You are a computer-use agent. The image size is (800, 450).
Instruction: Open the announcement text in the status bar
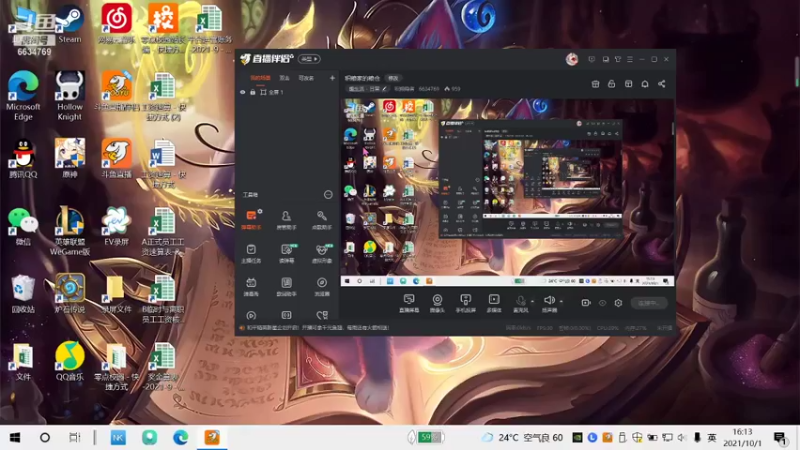click(x=318, y=328)
